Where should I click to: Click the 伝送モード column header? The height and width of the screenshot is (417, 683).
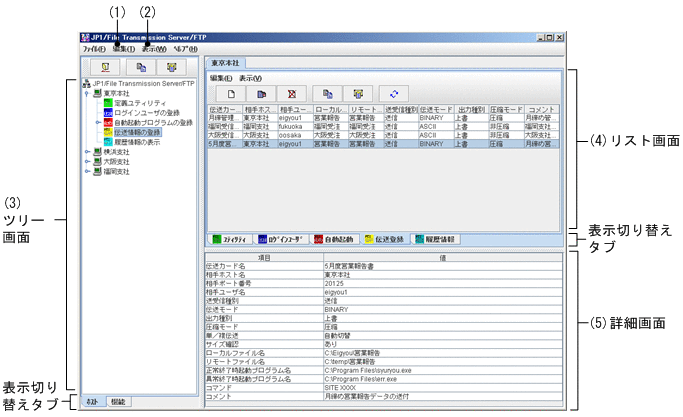[x=436, y=109]
